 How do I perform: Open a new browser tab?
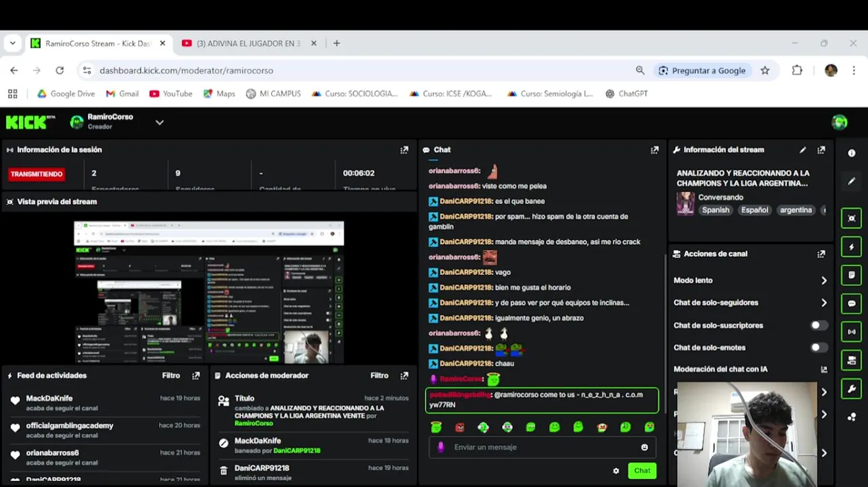pos(337,43)
